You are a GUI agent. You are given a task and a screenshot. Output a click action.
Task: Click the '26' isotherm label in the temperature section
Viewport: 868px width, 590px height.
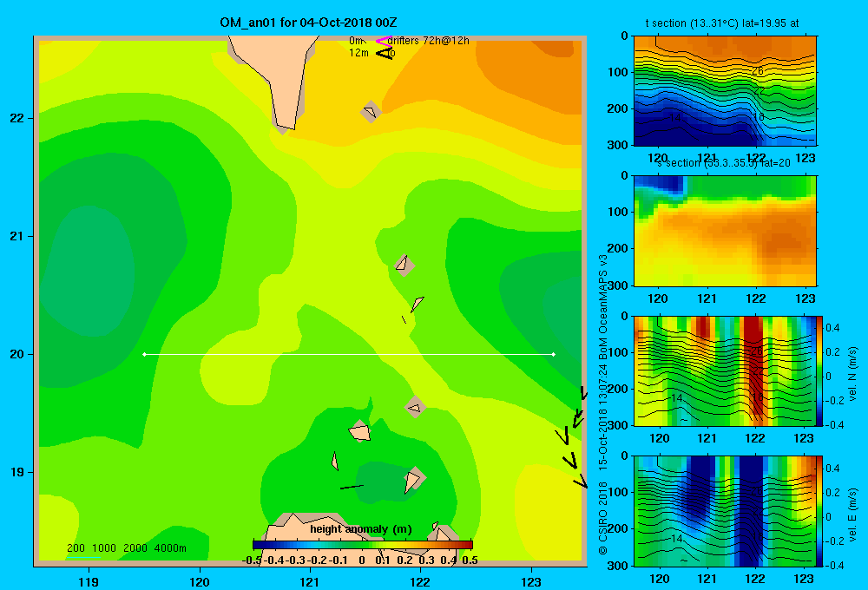757,71
